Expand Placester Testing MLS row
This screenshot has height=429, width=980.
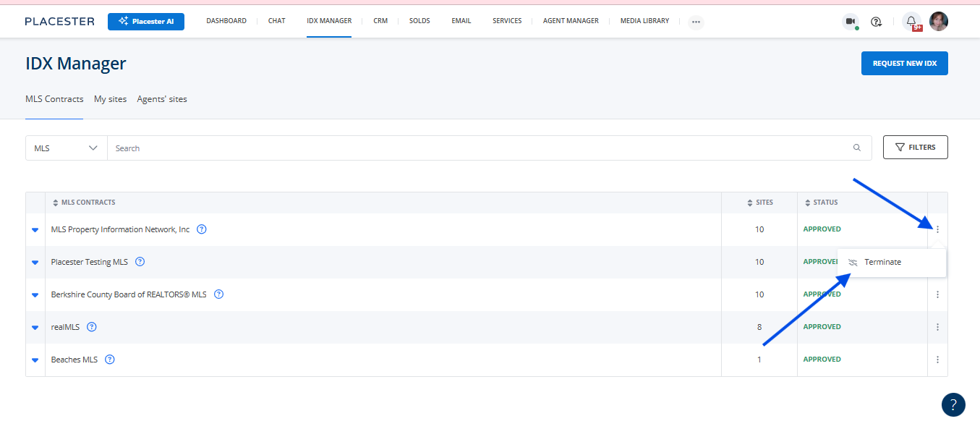point(35,263)
